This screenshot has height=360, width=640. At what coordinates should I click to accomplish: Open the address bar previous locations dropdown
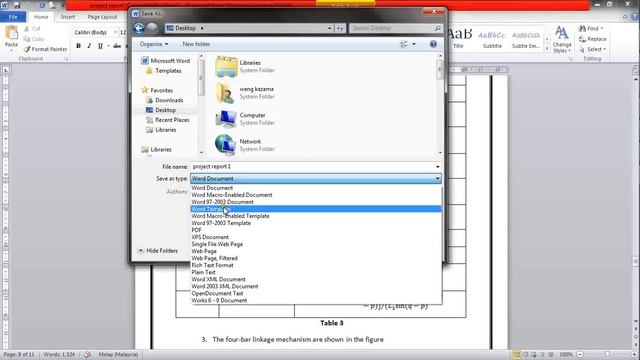(329, 28)
